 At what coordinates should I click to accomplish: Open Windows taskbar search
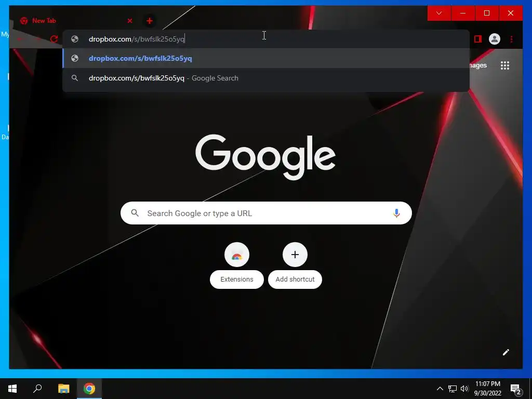point(37,389)
